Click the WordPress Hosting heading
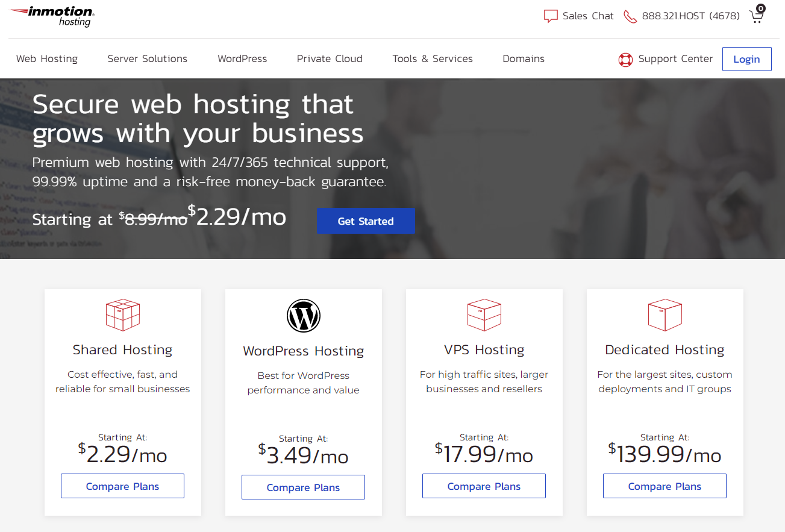Screen dimensions: 785x532 click(304, 351)
